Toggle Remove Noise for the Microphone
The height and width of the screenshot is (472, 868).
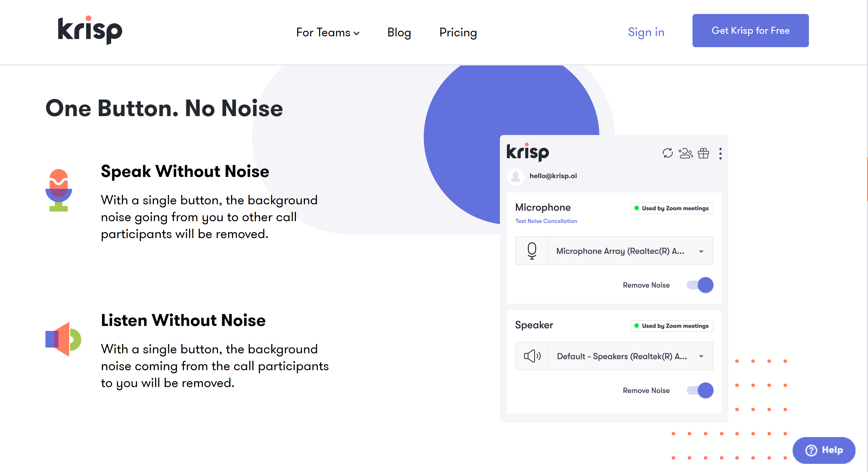pos(700,285)
